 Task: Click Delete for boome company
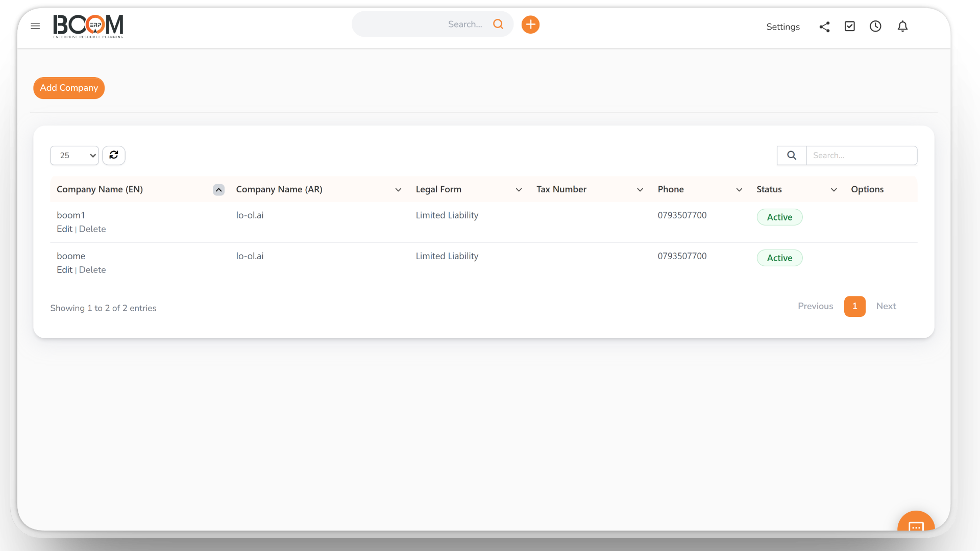pyautogui.click(x=92, y=270)
